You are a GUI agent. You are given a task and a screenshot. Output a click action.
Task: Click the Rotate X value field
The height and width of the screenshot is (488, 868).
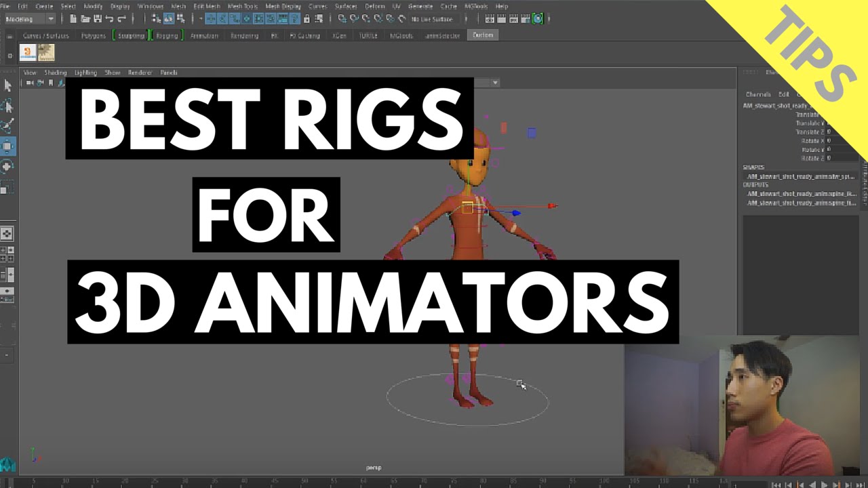(x=842, y=141)
